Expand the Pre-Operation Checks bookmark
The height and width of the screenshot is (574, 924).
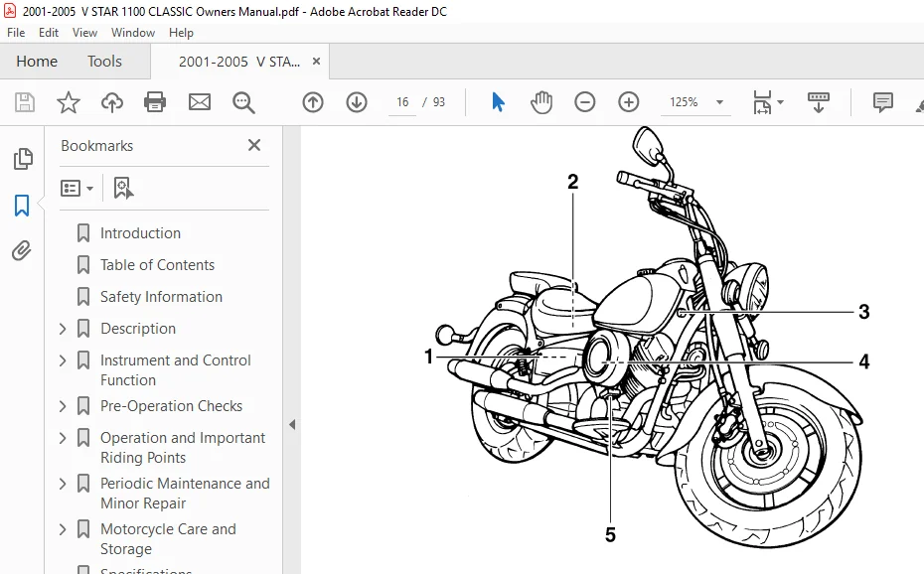point(63,406)
